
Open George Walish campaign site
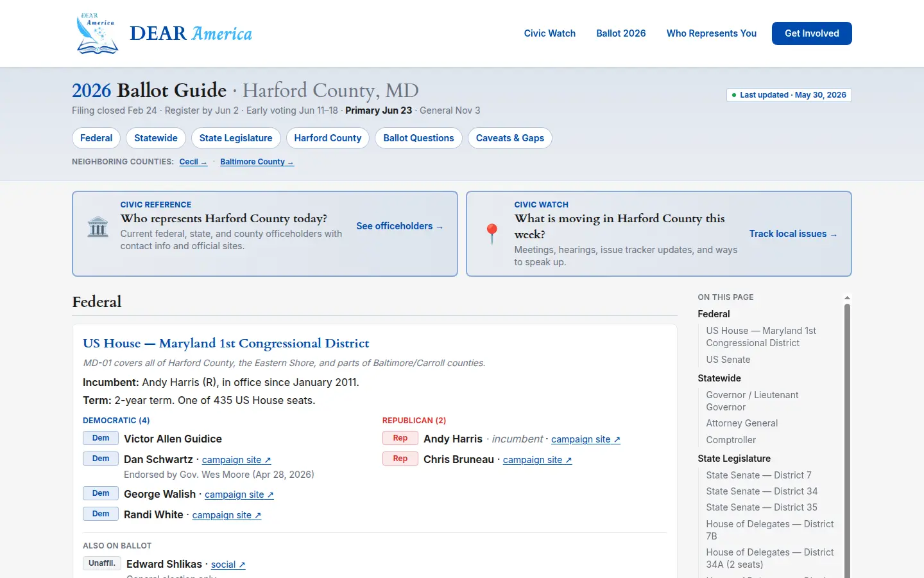pyautogui.click(x=239, y=495)
